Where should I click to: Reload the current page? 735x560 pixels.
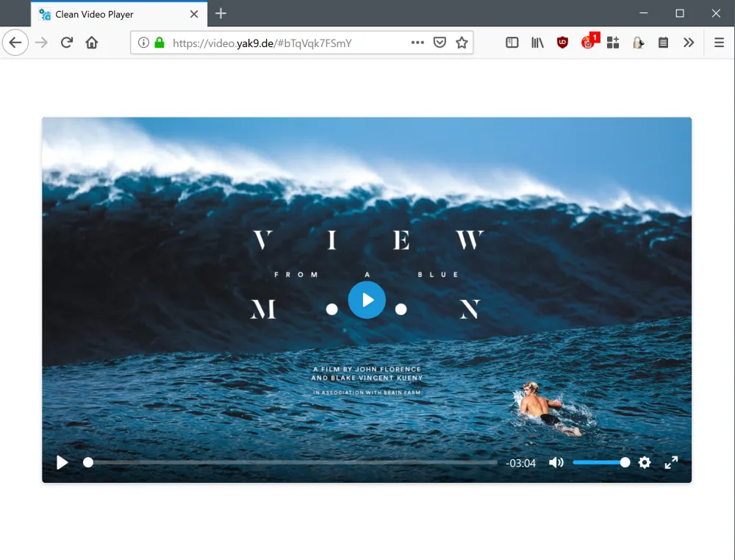click(67, 43)
